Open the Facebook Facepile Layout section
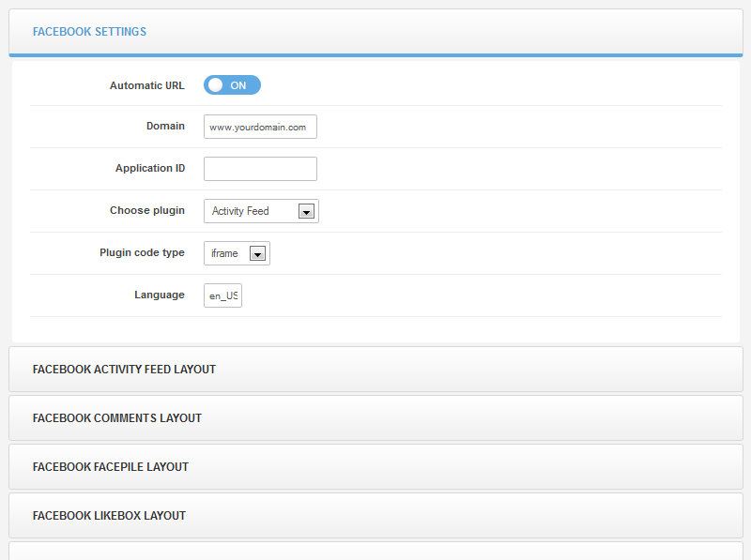Viewport: 751px width, 560px height. tap(375, 467)
